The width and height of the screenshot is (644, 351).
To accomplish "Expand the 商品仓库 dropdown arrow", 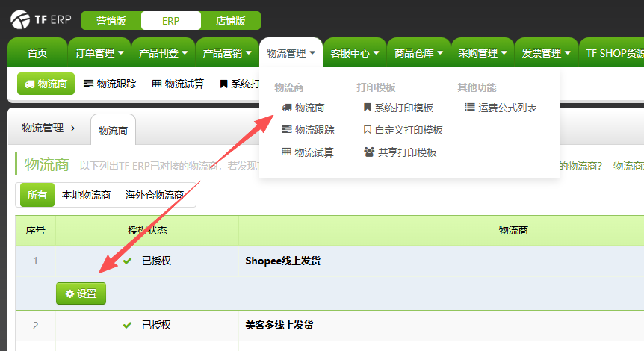I will point(440,52).
